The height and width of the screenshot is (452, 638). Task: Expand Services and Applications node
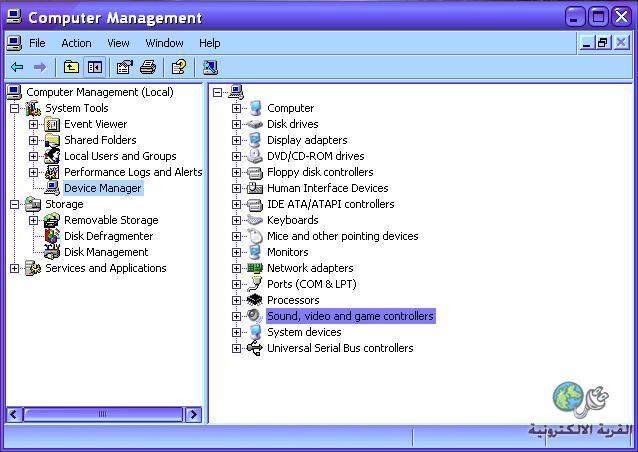coord(15,268)
